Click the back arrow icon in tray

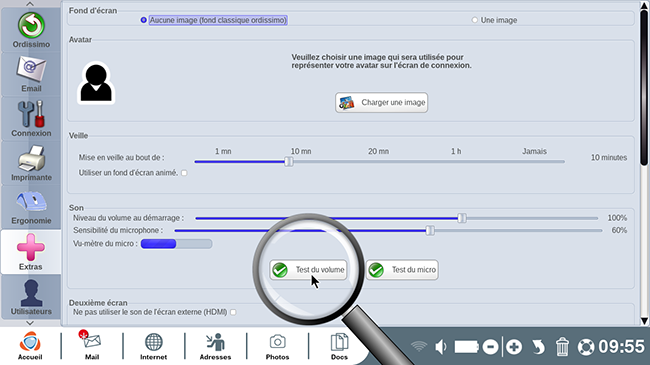point(538,347)
